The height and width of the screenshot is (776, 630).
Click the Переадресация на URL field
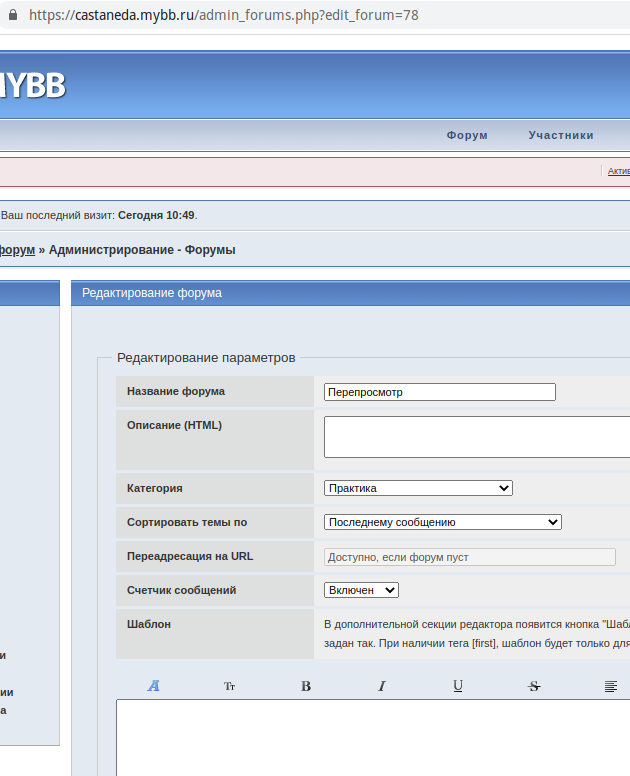coord(470,557)
